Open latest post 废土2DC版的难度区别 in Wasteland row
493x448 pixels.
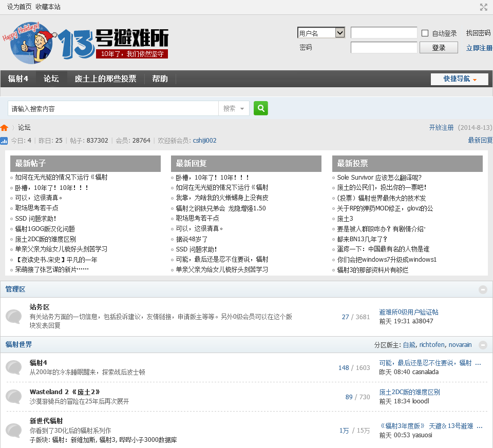click(x=409, y=392)
